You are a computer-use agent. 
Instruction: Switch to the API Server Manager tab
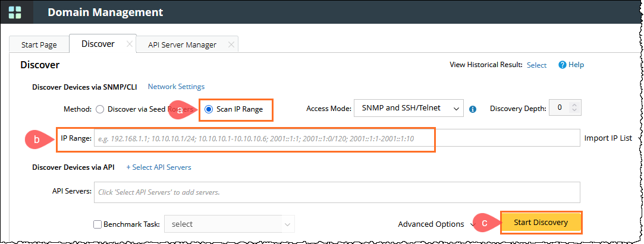pyautogui.click(x=181, y=45)
